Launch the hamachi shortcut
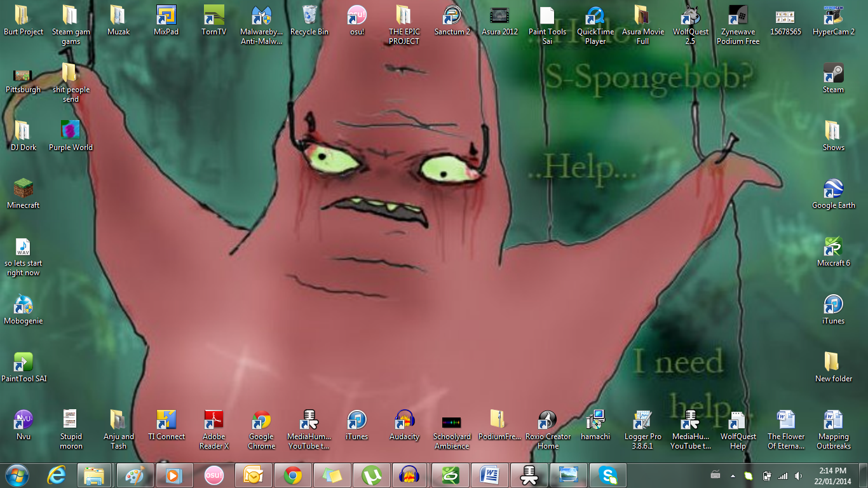Viewport: 868px width, 488px height. pos(595,426)
